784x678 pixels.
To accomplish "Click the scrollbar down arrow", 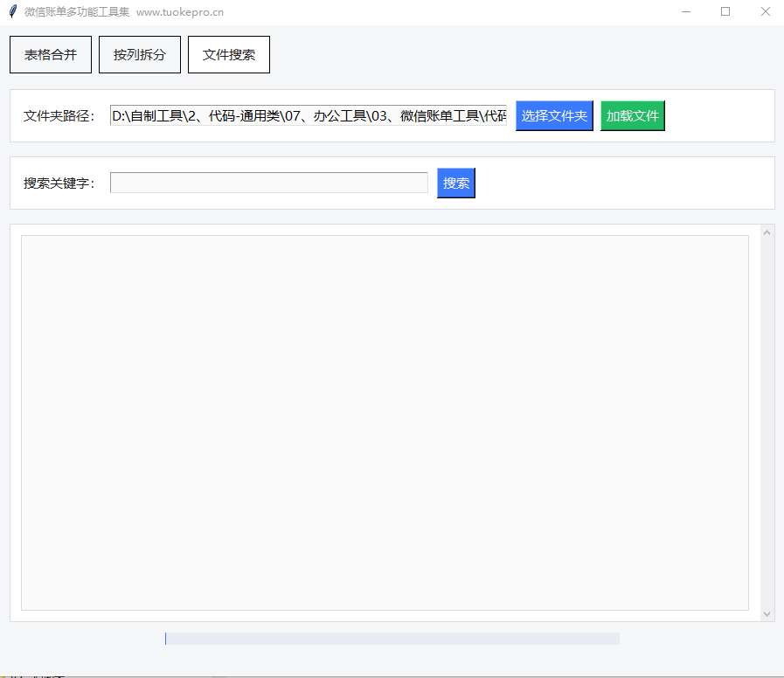I will click(x=767, y=614).
